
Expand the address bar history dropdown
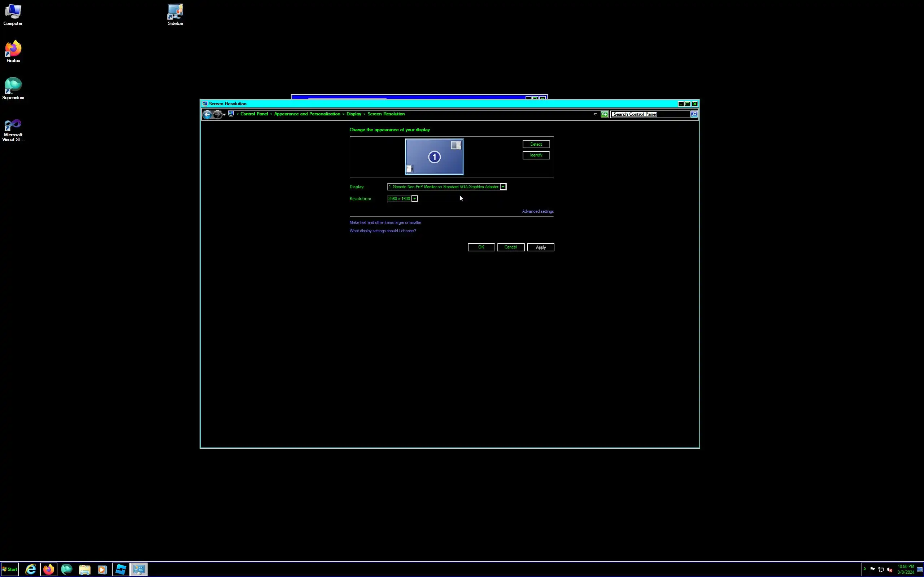click(595, 114)
